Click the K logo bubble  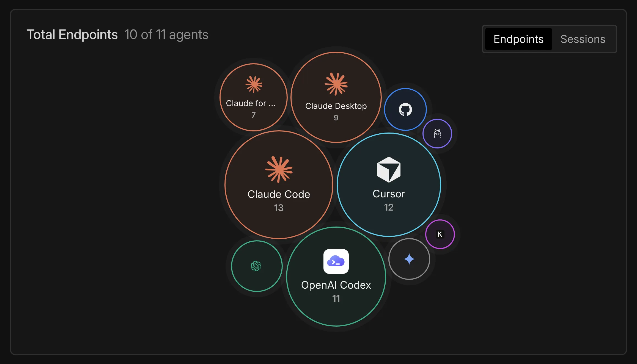click(x=440, y=234)
